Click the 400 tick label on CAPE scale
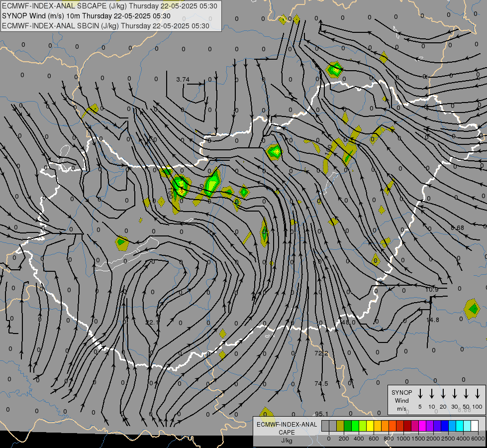 [x=359, y=439]
